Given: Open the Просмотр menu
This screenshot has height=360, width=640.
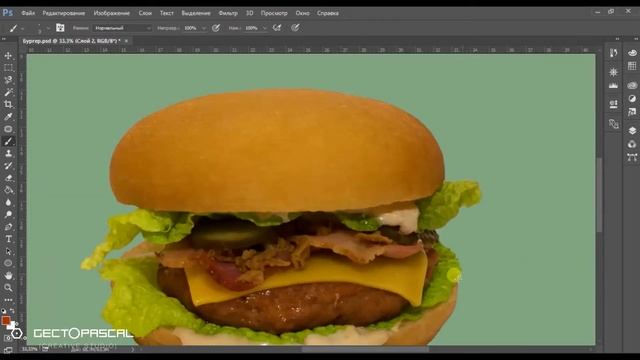Looking at the screenshot, I should (274, 13).
